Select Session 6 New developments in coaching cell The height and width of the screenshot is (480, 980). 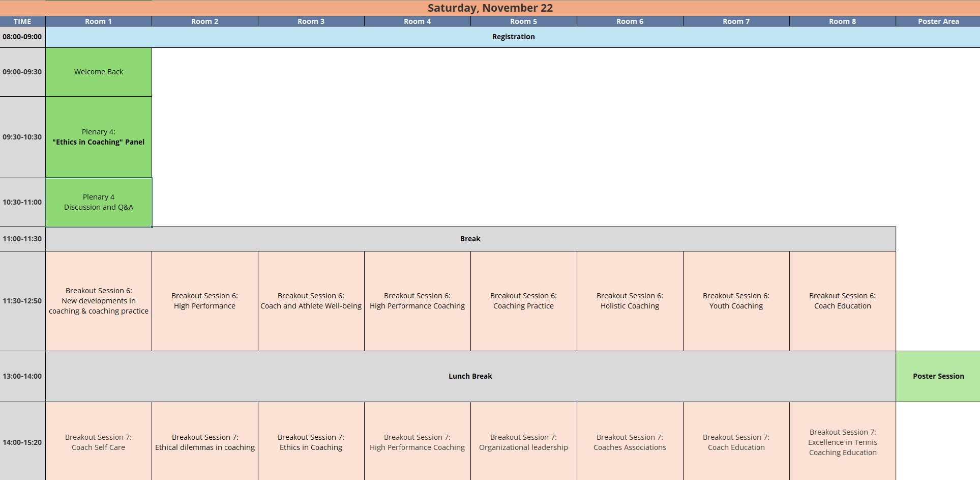click(x=99, y=301)
